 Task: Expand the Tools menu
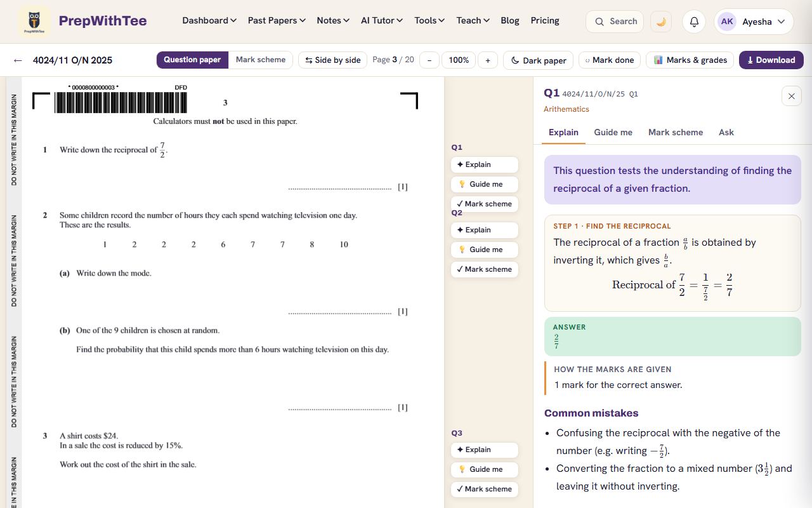pyautogui.click(x=429, y=20)
